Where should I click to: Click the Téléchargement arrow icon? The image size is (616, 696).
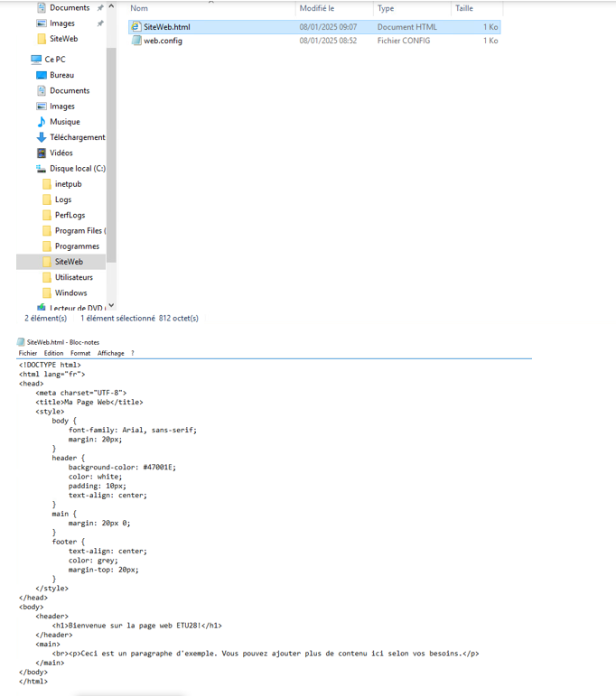[42, 137]
